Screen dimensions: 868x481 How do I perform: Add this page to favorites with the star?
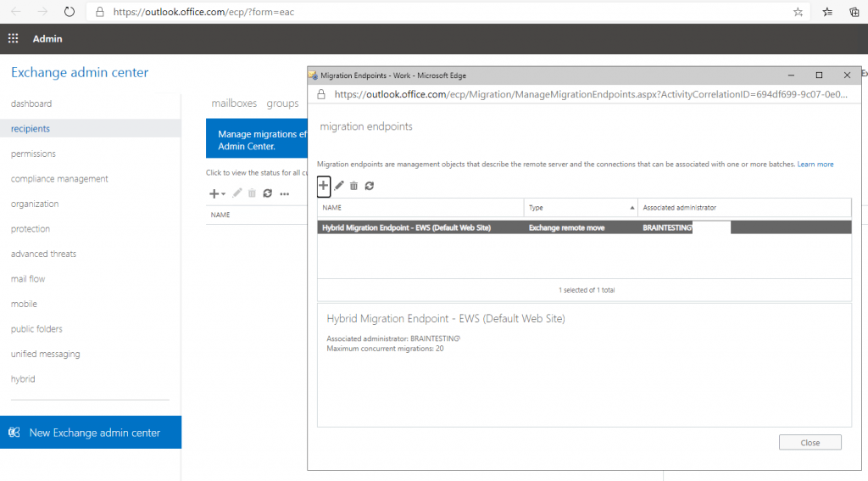[798, 12]
